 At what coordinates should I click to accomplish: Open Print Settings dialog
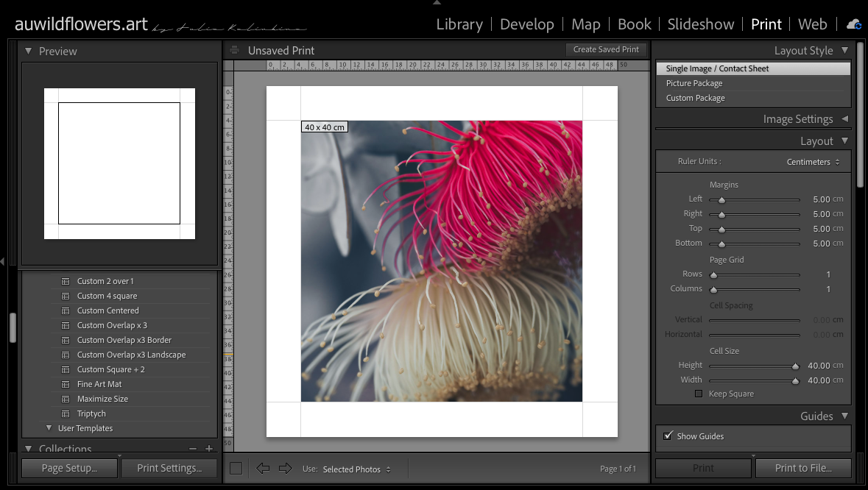tap(169, 468)
